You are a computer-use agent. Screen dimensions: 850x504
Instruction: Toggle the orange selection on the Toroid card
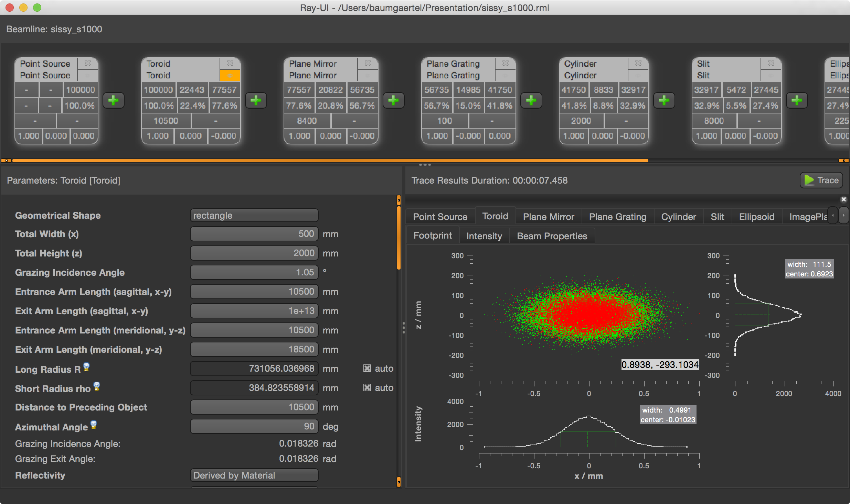tap(230, 75)
